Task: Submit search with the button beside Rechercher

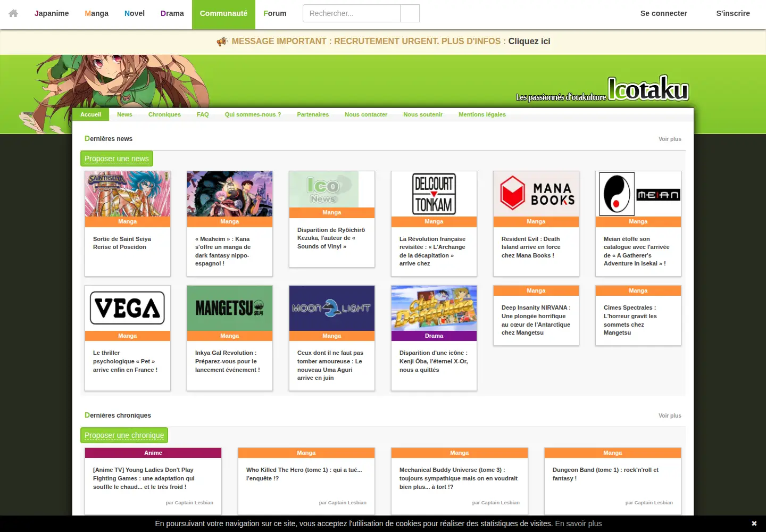Action: click(x=410, y=13)
